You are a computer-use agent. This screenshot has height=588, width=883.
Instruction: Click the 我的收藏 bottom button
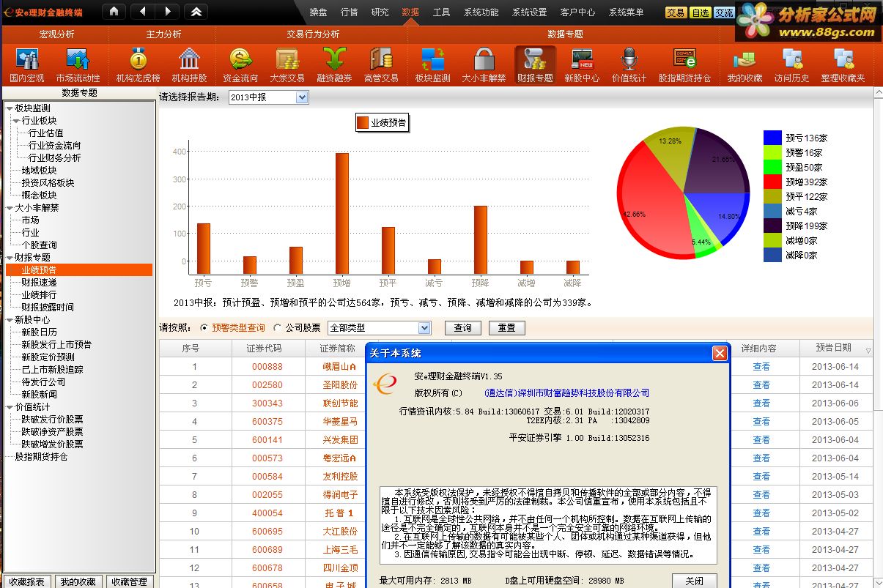(78, 581)
